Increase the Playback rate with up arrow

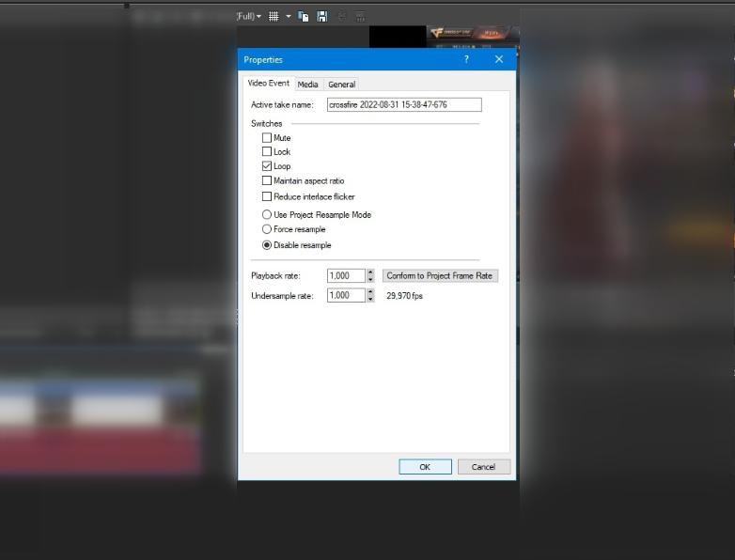[370, 272]
